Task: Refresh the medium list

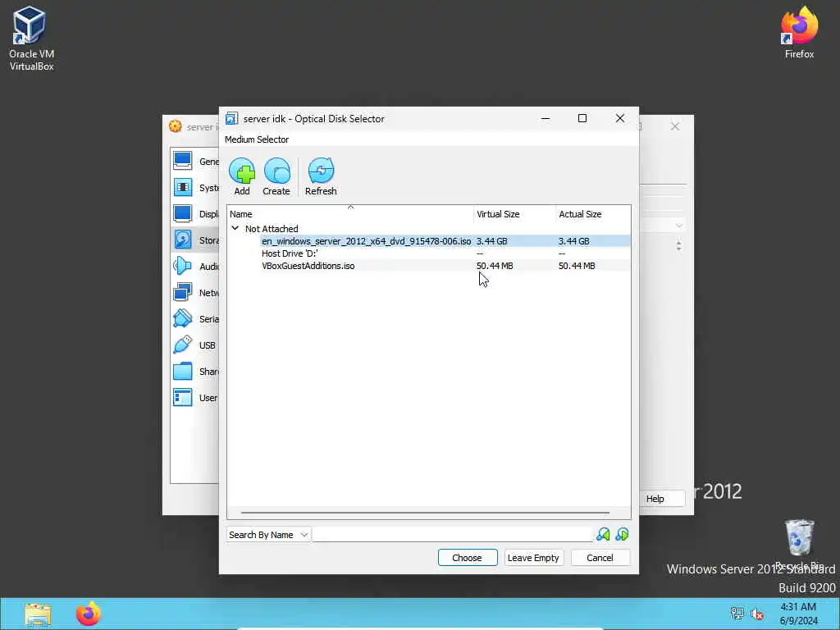Action: click(321, 176)
